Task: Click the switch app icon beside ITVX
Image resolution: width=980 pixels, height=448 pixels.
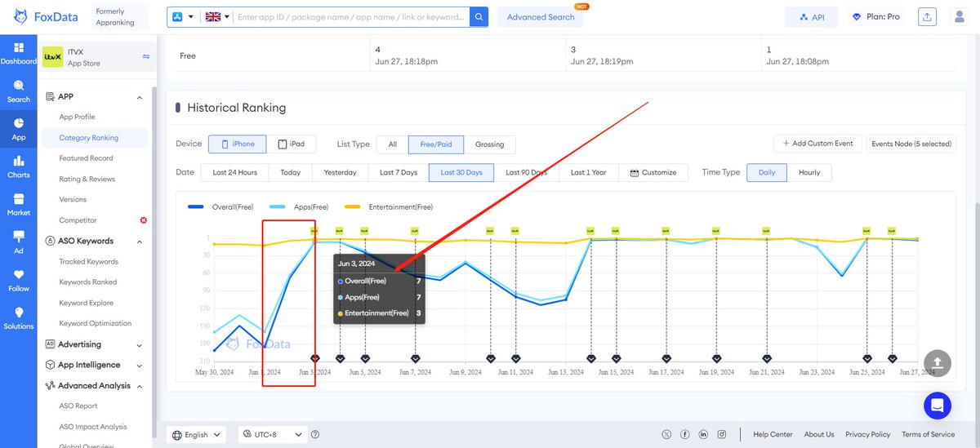Action: [x=146, y=57]
